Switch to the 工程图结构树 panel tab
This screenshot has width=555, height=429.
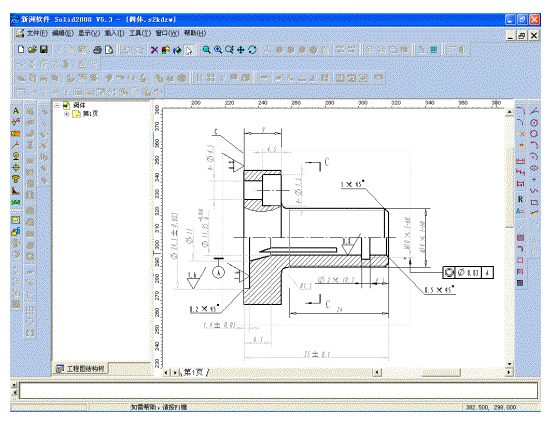click(81, 369)
